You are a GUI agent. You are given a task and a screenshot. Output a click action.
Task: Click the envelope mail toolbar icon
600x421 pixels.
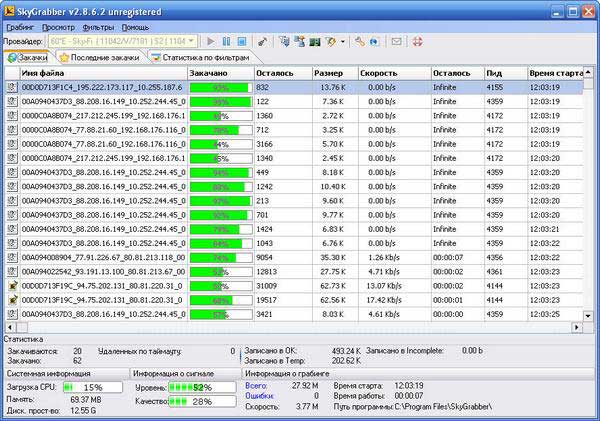tap(396, 41)
